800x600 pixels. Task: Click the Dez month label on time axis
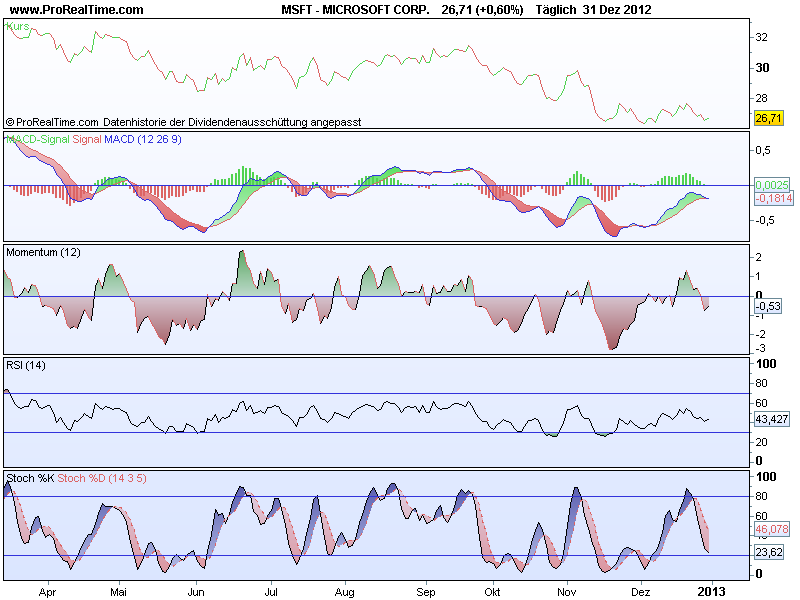[x=641, y=592]
